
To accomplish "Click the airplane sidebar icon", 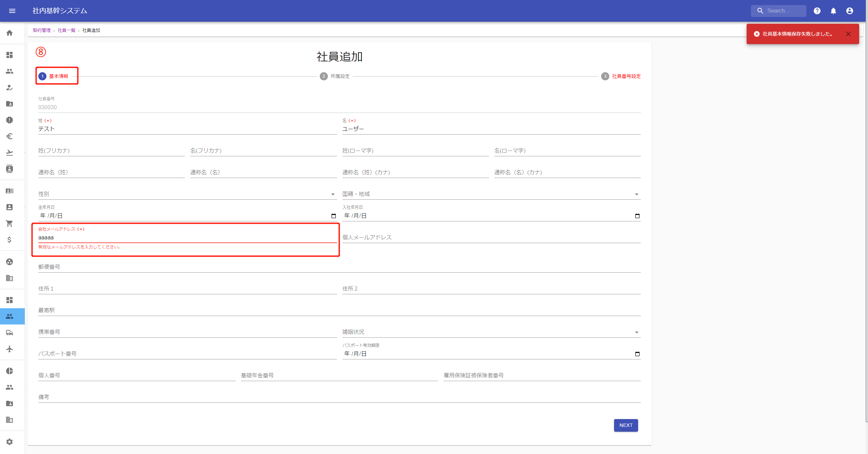I will click(x=9, y=349).
